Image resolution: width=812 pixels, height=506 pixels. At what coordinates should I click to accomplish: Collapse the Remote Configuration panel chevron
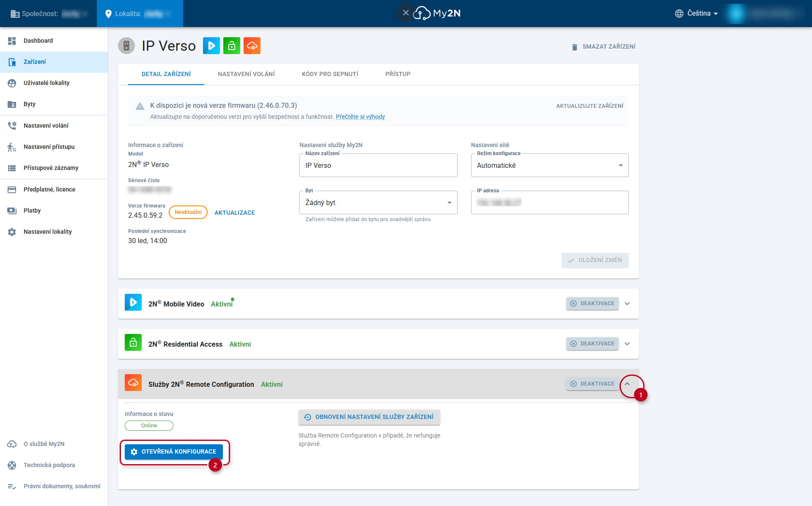[x=627, y=384]
